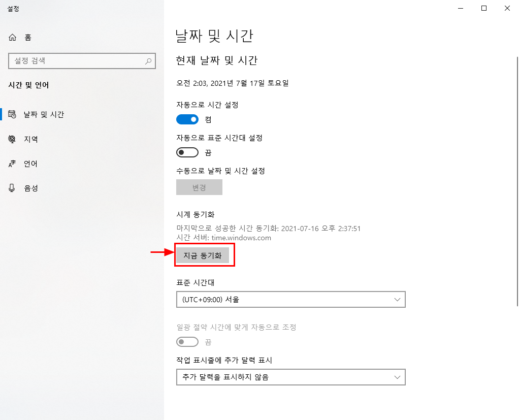The image size is (519, 420).
Task: Click the microphone icon next to 음성
Action: [12, 188]
